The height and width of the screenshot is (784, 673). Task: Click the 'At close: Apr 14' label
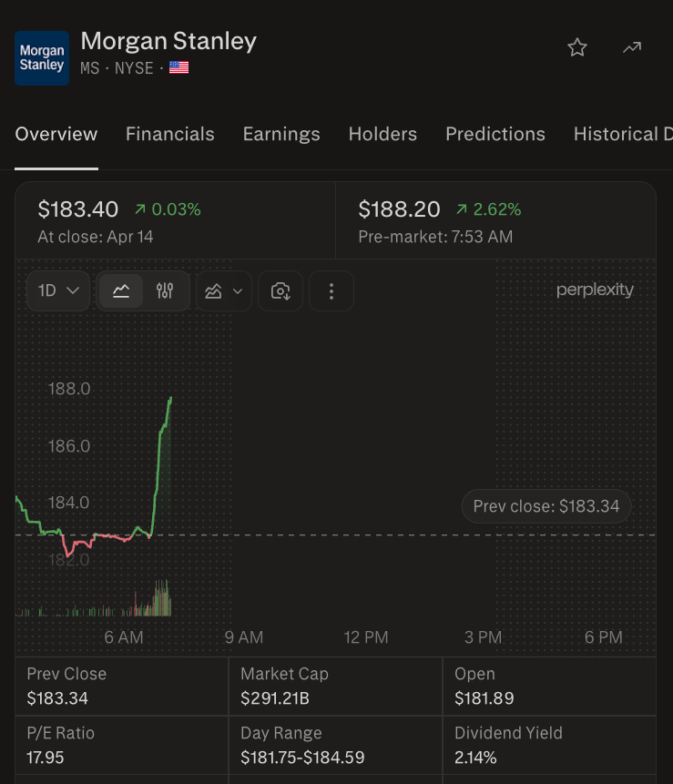(96, 237)
